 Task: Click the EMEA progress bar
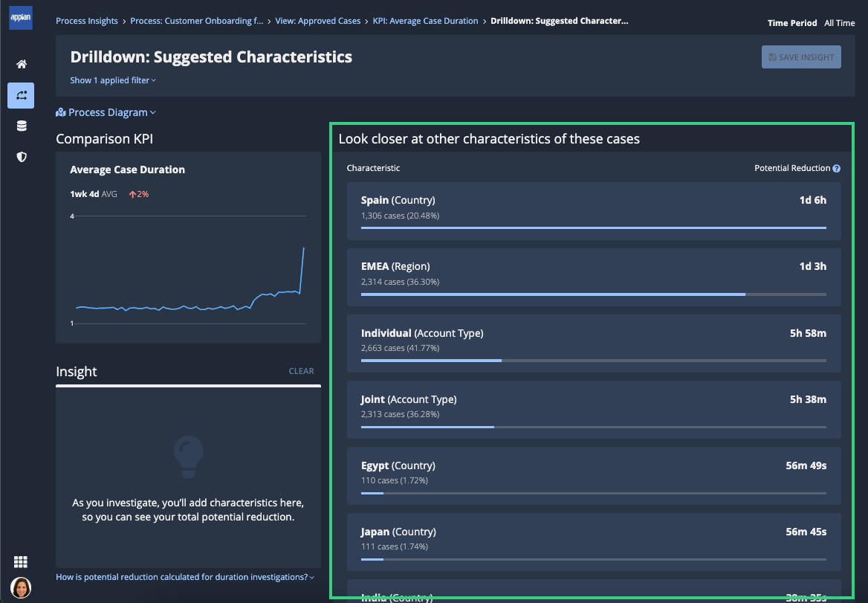(x=594, y=294)
